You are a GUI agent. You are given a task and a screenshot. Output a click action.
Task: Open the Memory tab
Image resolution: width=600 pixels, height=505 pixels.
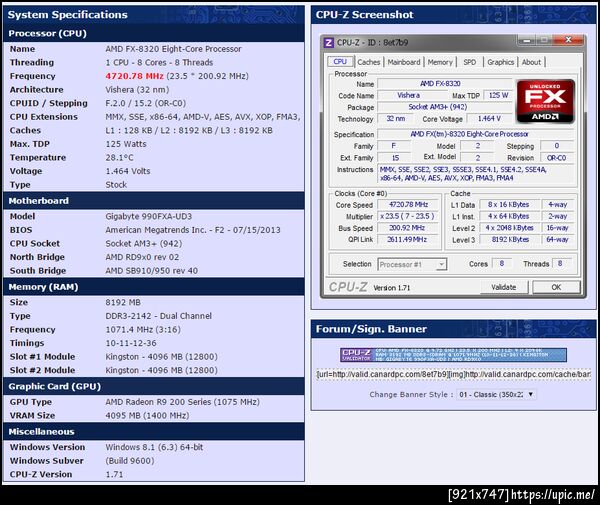[x=440, y=62]
